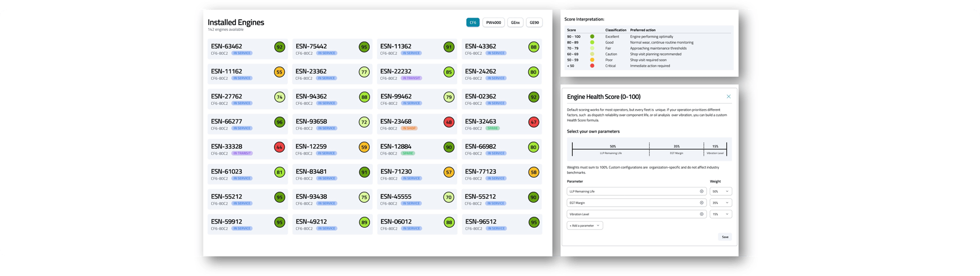Screen dimensions: 980x276
Task: Open the 50% weight dropdown
Action: [721, 191]
